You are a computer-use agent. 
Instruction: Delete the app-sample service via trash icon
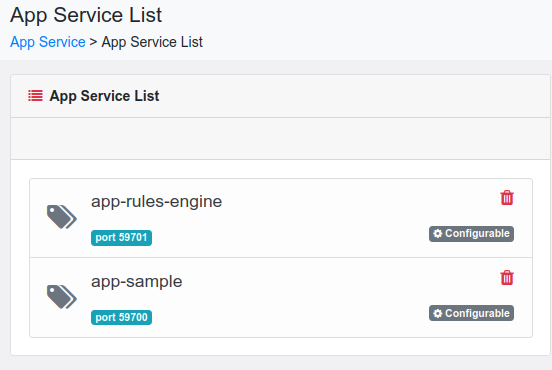pyautogui.click(x=507, y=278)
